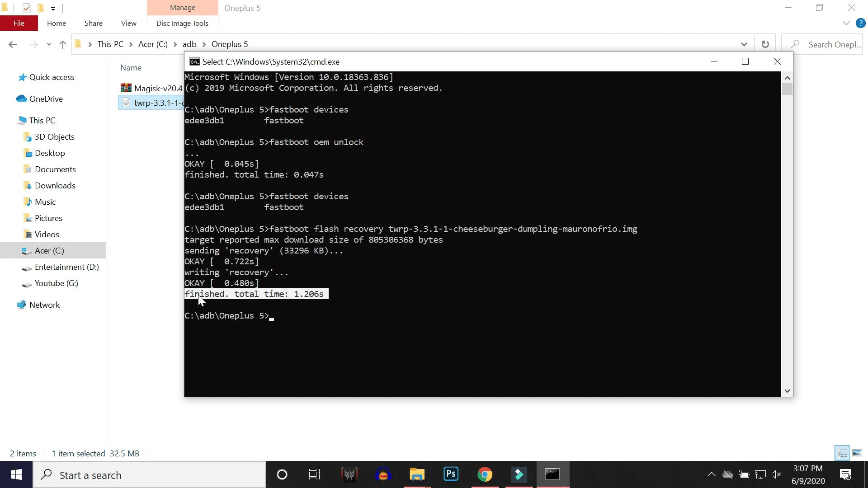
Task: Open Desktop folder in sidebar
Action: pos(50,153)
